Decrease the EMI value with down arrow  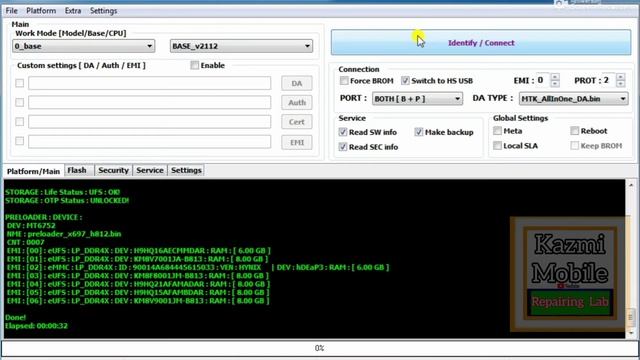coord(555,84)
